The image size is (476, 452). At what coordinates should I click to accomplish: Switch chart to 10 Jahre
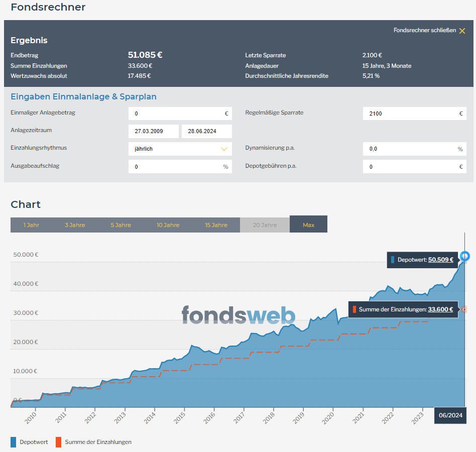click(168, 224)
